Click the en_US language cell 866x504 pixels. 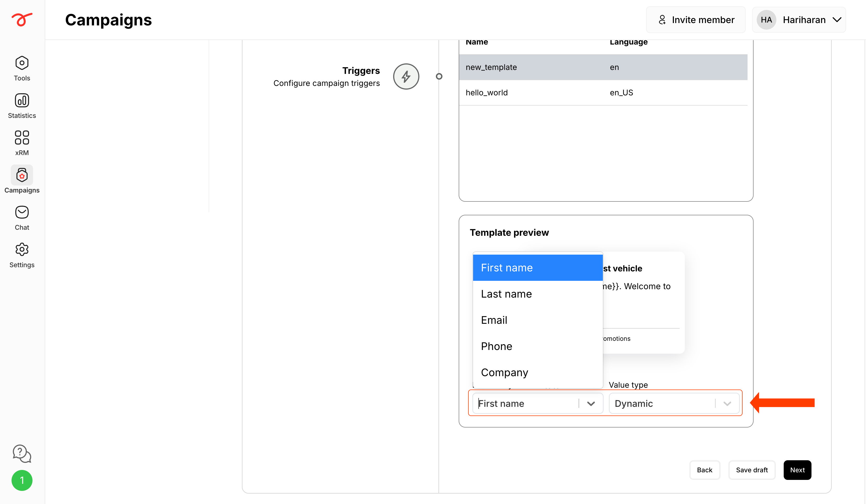621,92
